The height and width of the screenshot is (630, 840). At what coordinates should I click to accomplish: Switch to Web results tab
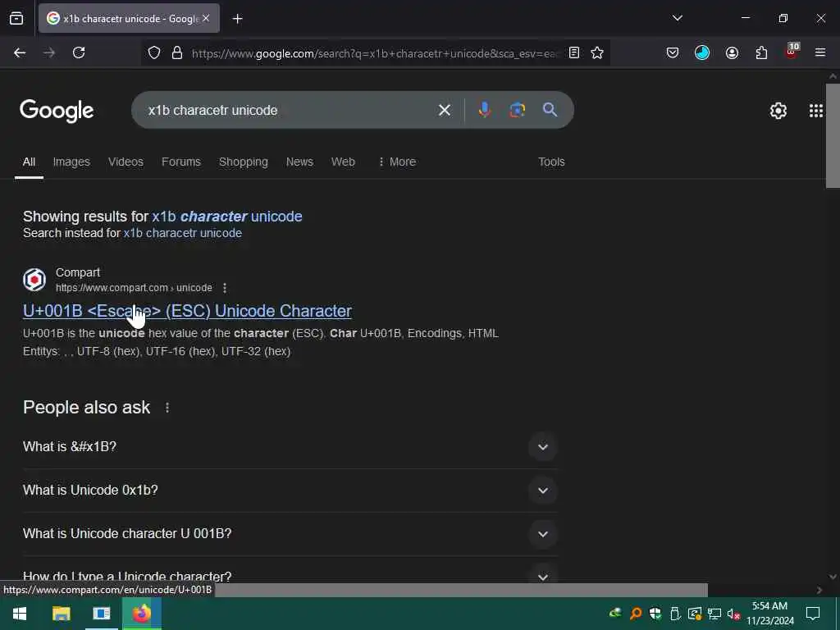[x=343, y=162]
